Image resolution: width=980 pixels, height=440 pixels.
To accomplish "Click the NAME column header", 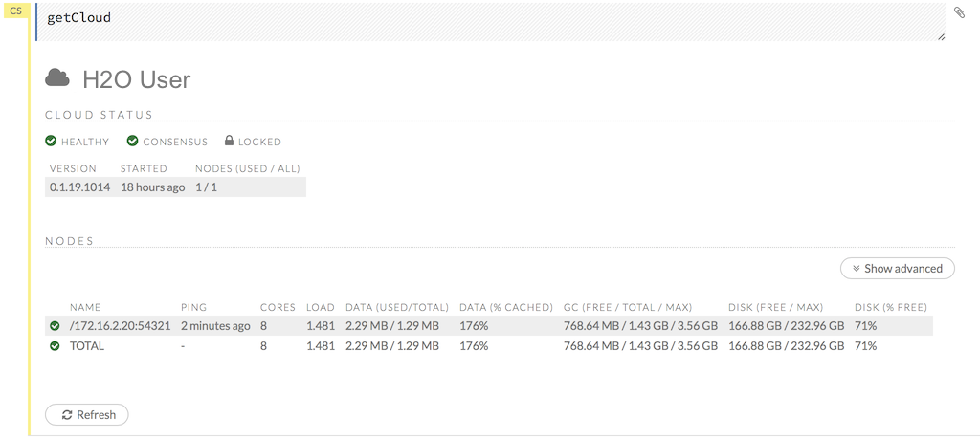I will pyautogui.click(x=85, y=307).
